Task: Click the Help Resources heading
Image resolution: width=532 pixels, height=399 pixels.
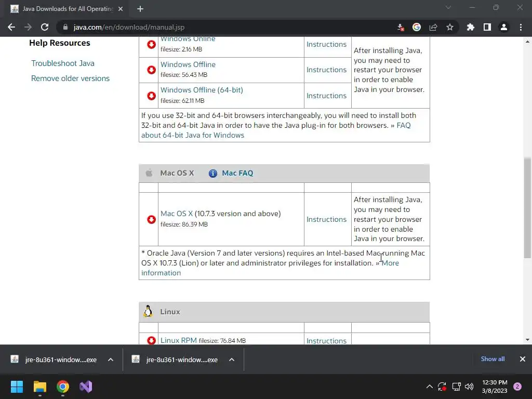Action: pos(60,43)
